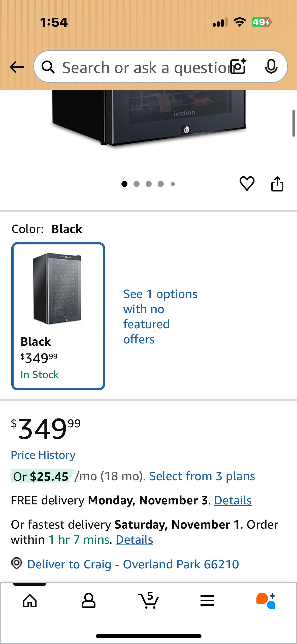
Task: Go back using the back arrow
Action: pos(16,67)
